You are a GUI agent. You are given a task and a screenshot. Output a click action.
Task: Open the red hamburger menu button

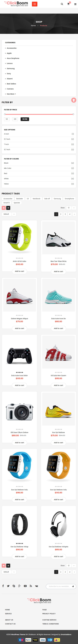pos(35,4)
